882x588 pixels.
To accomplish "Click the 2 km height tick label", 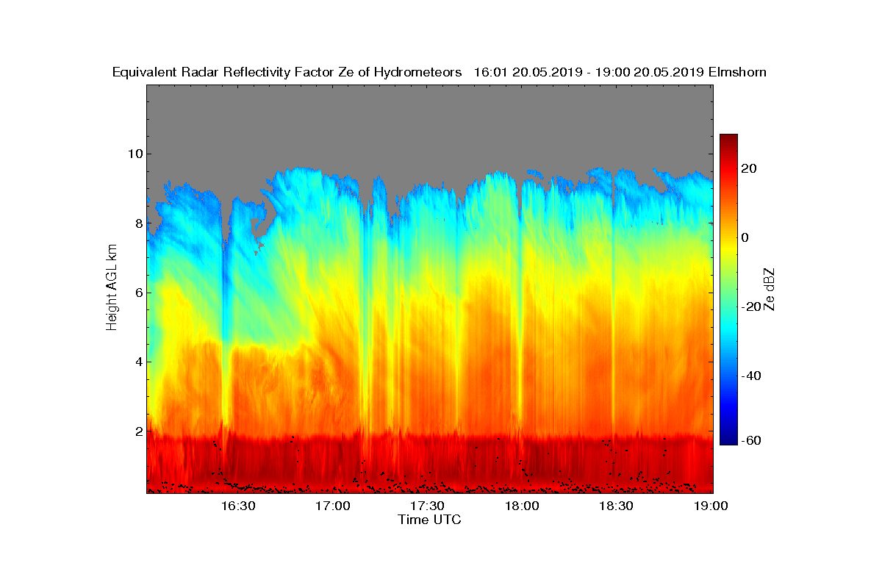I will 137,431.
